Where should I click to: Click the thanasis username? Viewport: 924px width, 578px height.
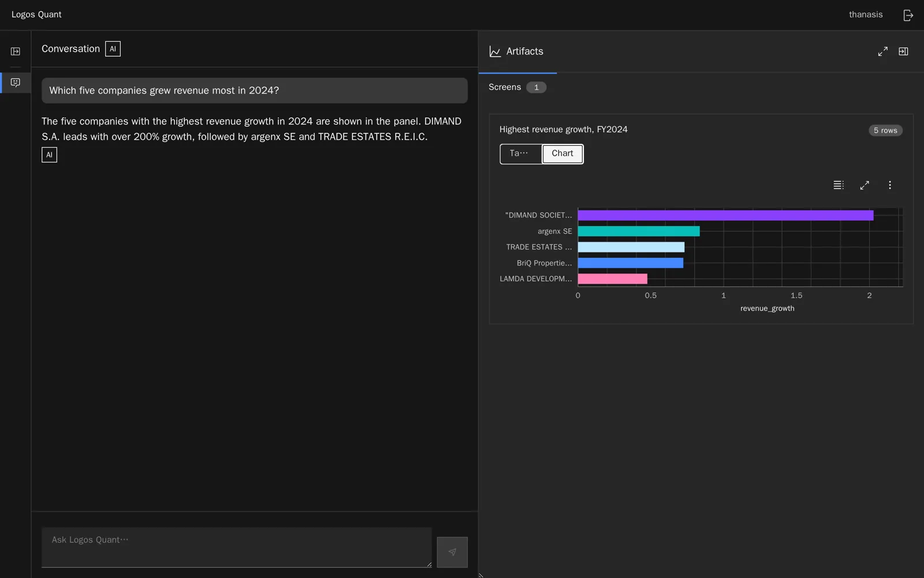tap(866, 15)
